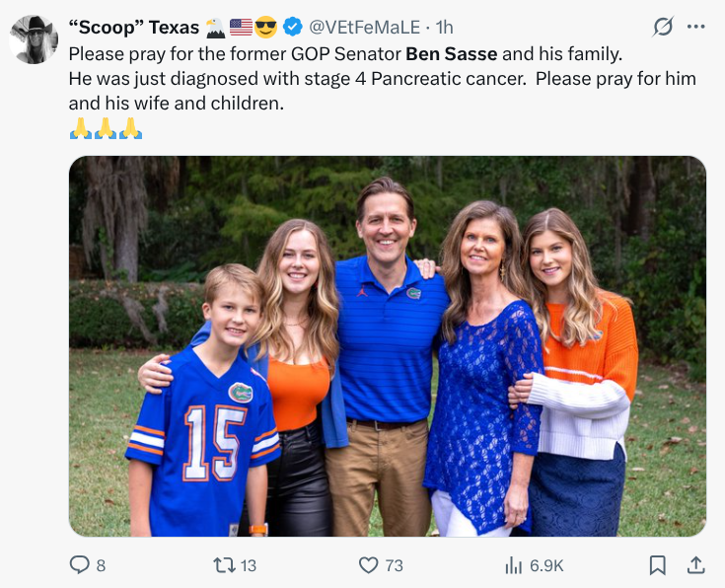Open the three-dot more options menu
The width and height of the screenshot is (725, 588).
pyautogui.click(x=696, y=28)
